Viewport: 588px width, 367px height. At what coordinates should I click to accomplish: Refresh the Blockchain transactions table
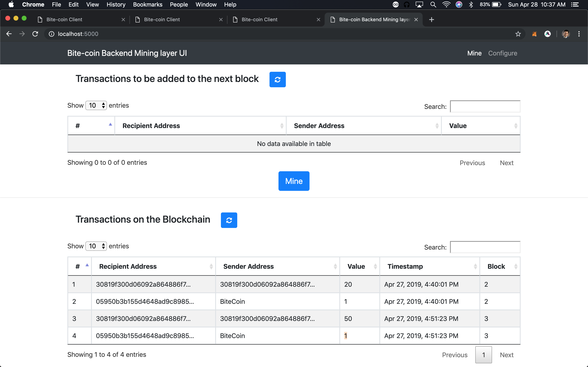(229, 220)
